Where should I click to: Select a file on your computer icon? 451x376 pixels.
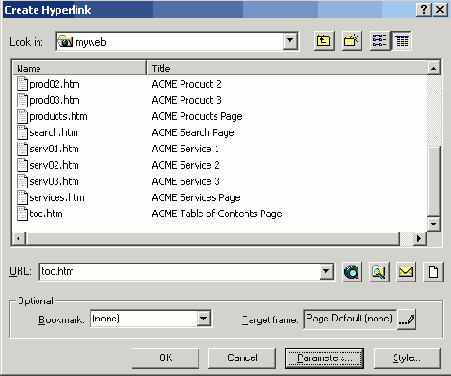pyautogui.click(x=379, y=272)
